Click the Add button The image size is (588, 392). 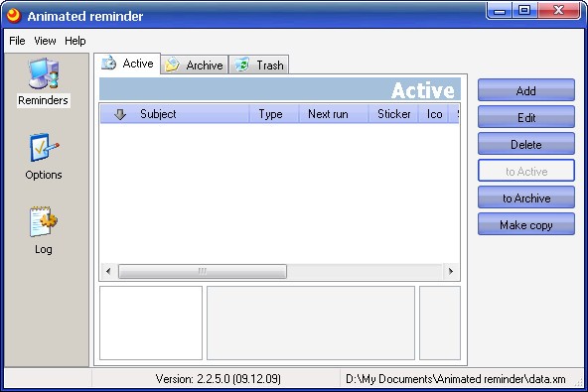(526, 90)
